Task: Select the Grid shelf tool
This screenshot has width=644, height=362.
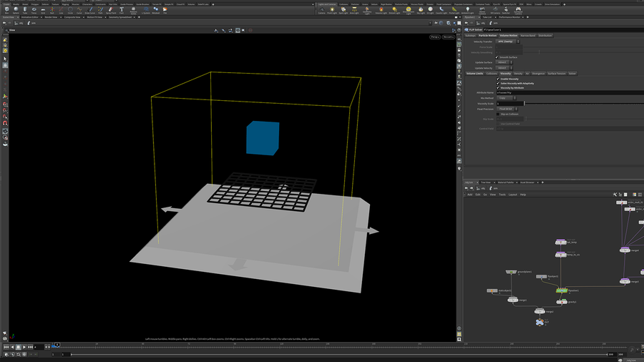Action: point(43,10)
